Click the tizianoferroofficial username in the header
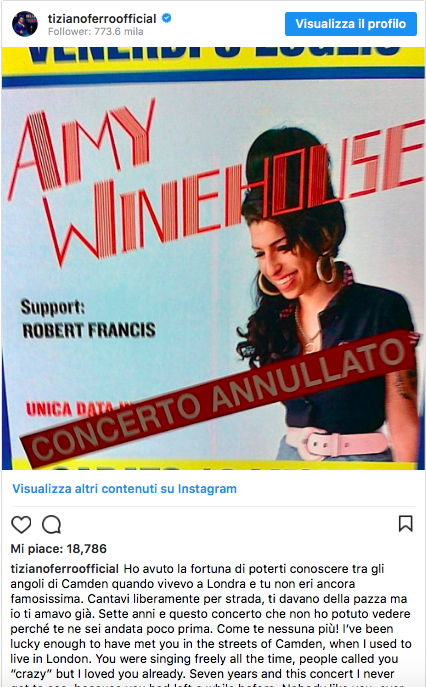Image resolution: width=426 pixels, height=687 pixels. click(102, 19)
